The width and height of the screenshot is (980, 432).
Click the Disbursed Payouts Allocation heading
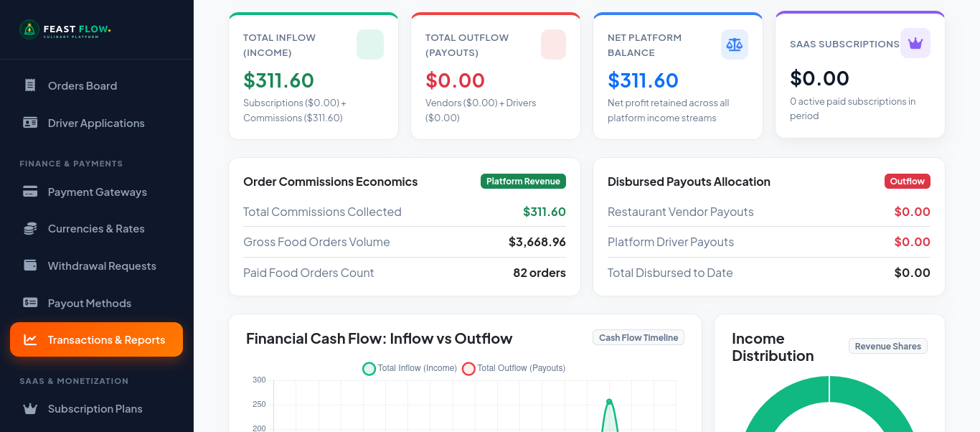click(689, 182)
